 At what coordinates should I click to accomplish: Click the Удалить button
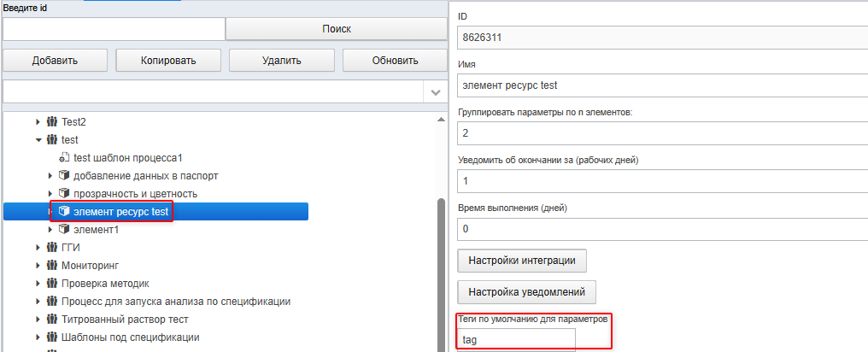click(x=282, y=61)
